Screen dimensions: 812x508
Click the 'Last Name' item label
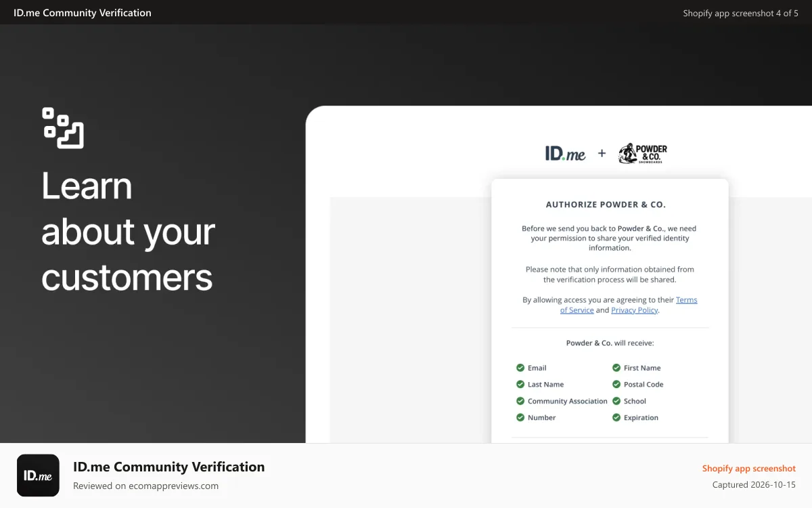(546, 384)
